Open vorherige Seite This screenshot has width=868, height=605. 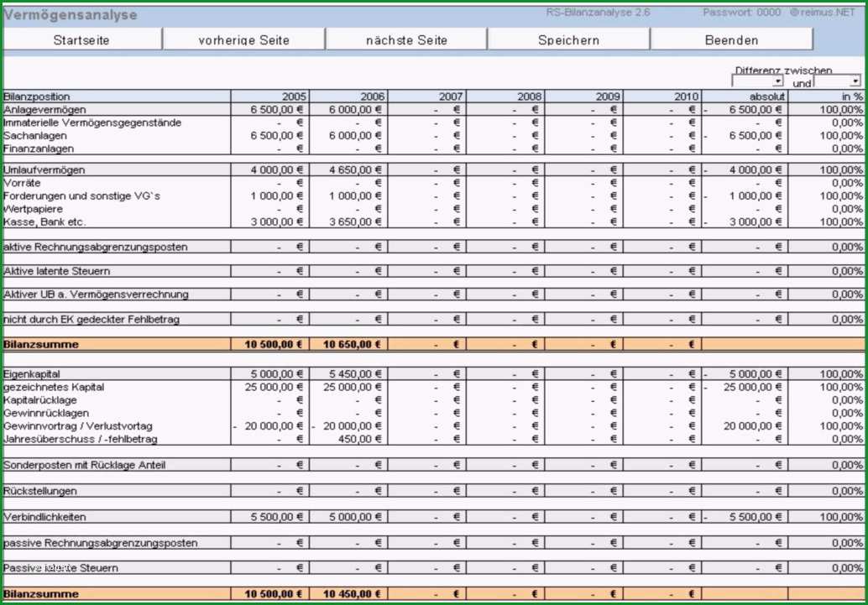pyautogui.click(x=243, y=39)
